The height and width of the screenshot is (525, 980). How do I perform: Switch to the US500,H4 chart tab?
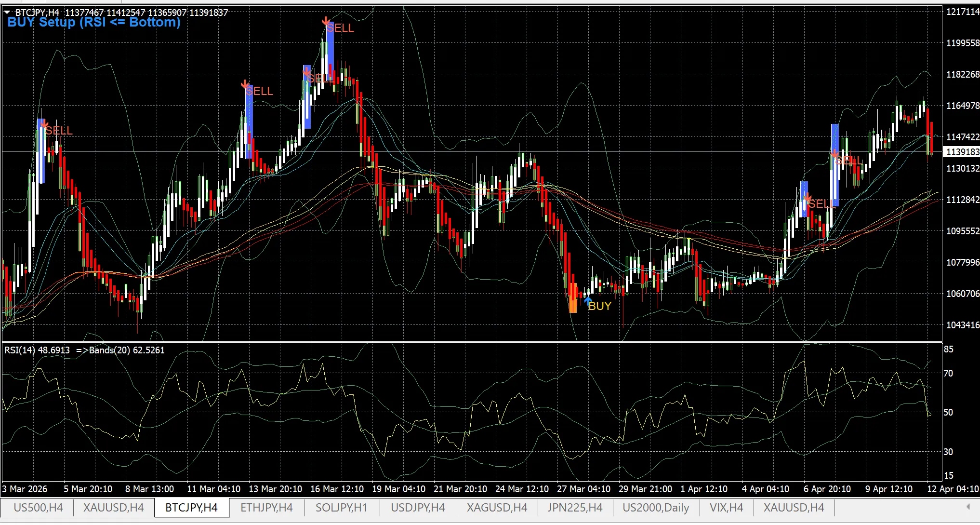click(x=38, y=508)
